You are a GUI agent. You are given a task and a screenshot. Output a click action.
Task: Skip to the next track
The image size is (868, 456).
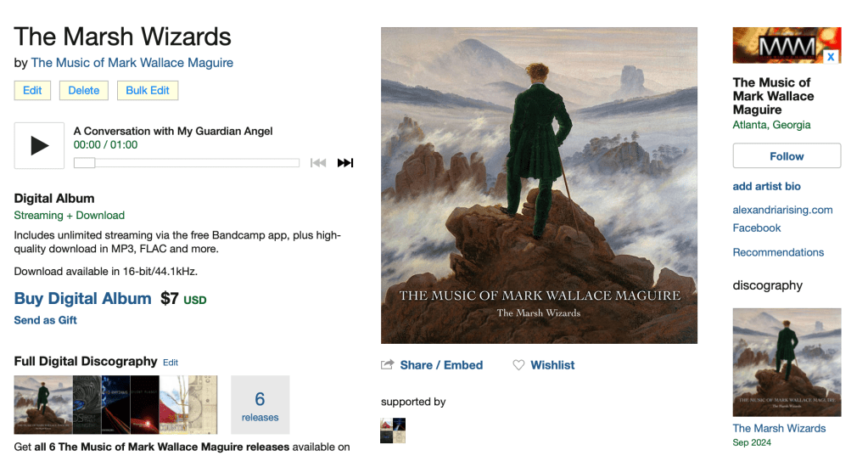(344, 163)
